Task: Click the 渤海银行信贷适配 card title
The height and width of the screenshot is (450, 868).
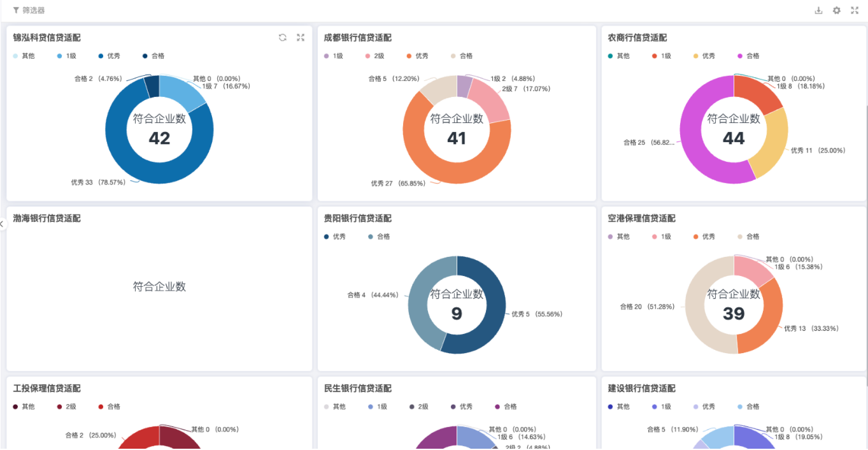Action: tap(47, 219)
